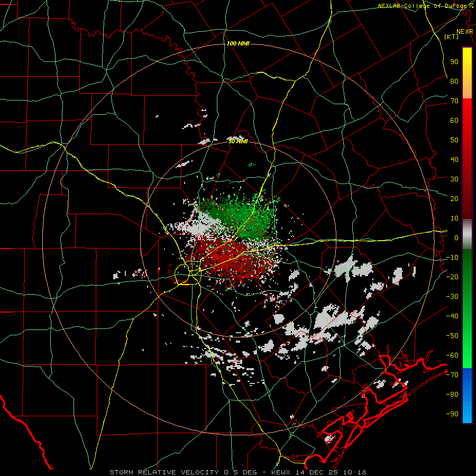This screenshot has width=476, height=476.
Task: Click the "100 NMI" range ring label
Action: 238,44
